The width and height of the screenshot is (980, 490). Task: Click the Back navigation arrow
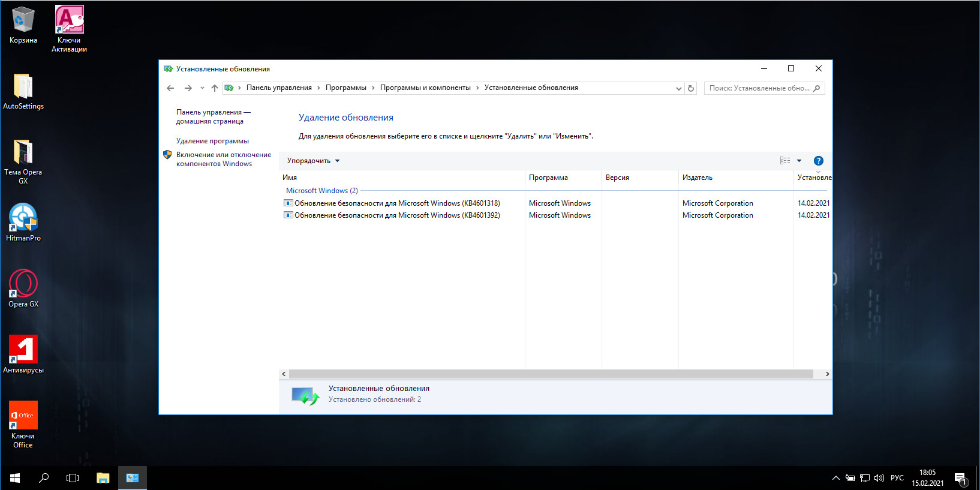click(170, 88)
